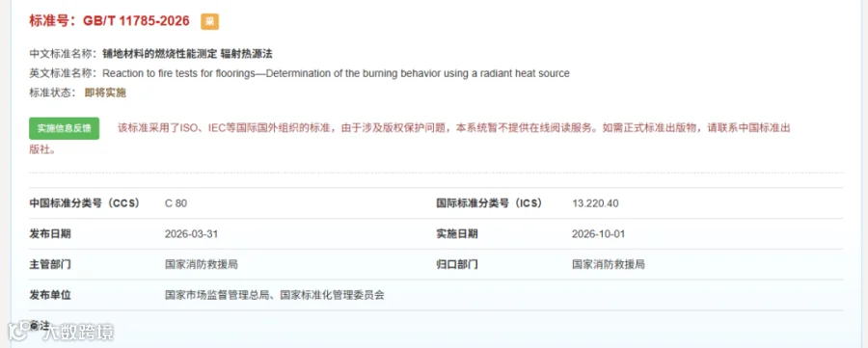Click 国家消防救援局 under 归口部门

click(x=609, y=264)
